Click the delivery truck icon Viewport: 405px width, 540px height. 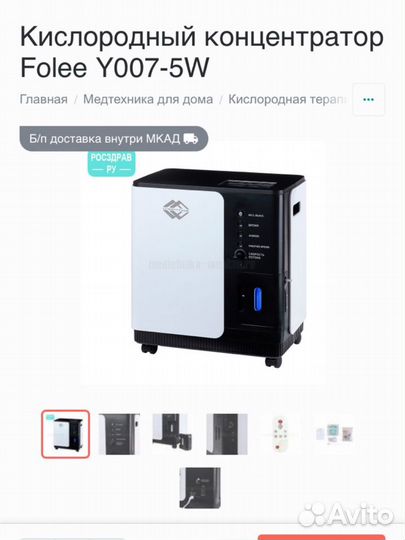(191, 139)
